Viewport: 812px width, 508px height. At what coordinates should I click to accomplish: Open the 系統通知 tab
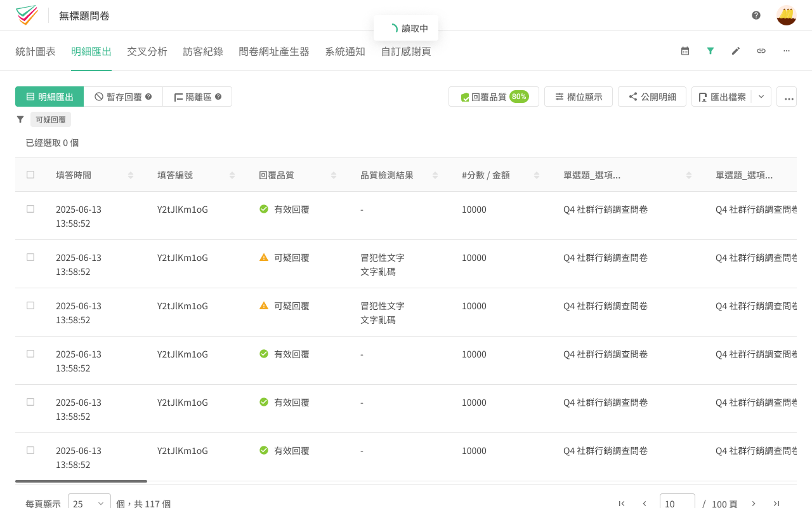coord(345,51)
